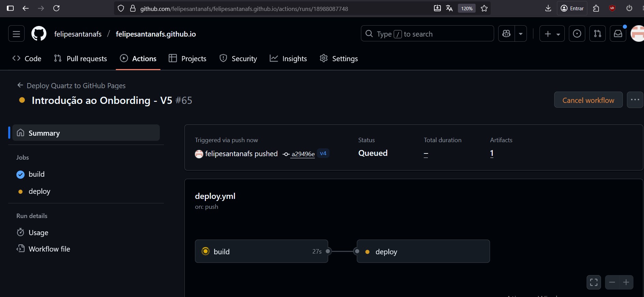Open the Copilot chat icon
Image resolution: width=644 pixels, height=297 pixels.
pos(506,34)
